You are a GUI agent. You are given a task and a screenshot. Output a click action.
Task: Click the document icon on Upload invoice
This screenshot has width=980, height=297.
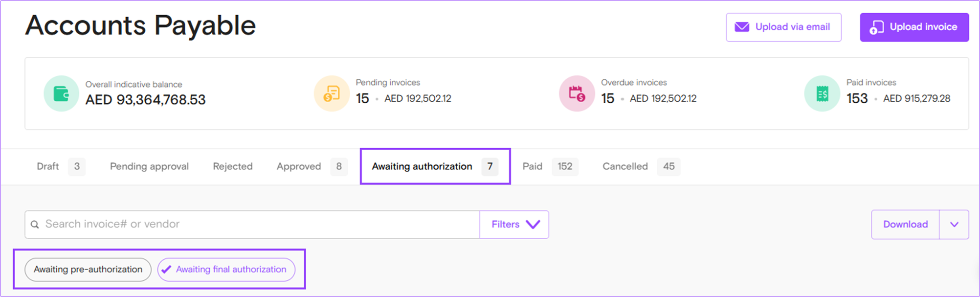(x=876, y=27)
